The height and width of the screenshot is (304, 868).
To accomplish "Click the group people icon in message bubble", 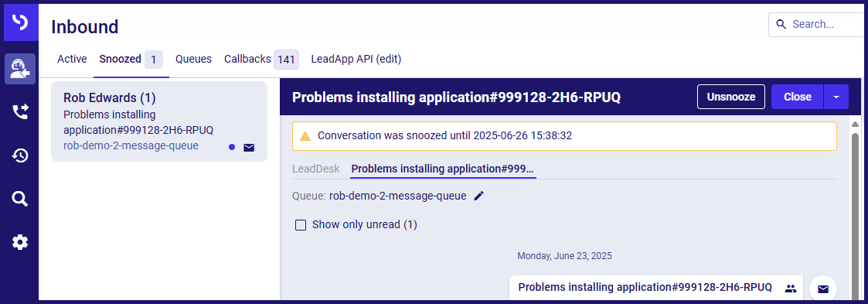I will (x=791, y=288).
